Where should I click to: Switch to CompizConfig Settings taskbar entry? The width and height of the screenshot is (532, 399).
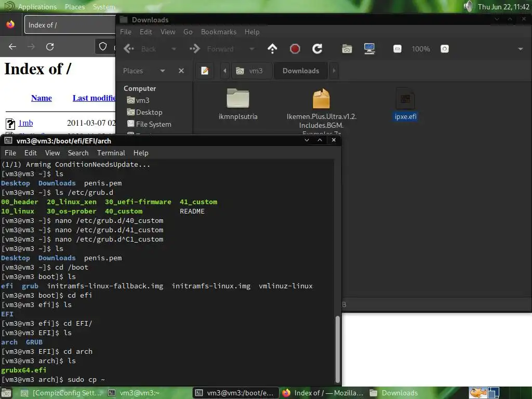[61, 393]
